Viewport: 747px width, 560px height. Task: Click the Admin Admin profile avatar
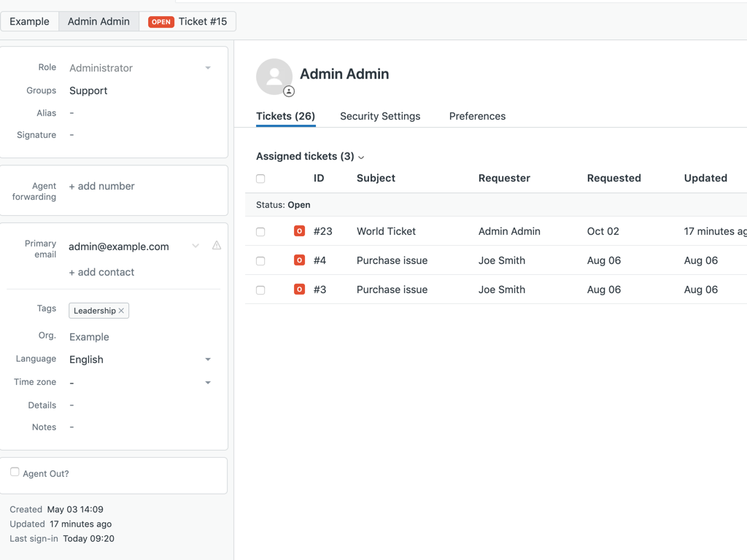[274, 76]
